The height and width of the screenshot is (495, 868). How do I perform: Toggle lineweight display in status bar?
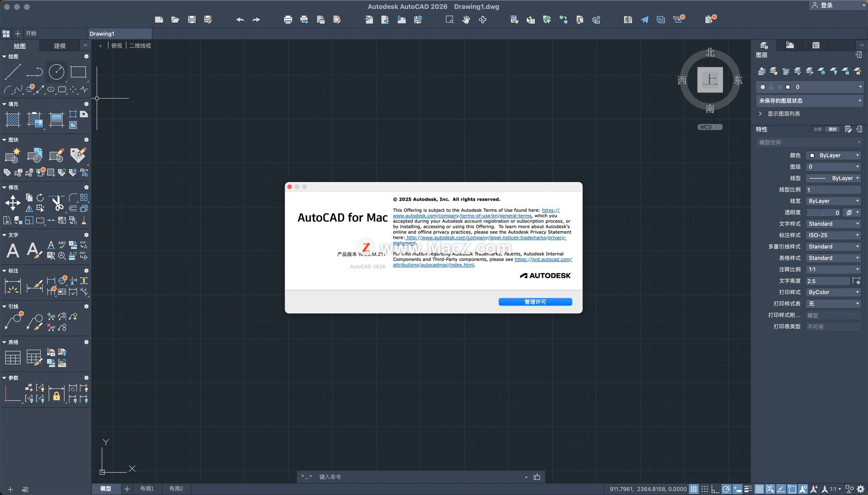[x=748, y=489]
